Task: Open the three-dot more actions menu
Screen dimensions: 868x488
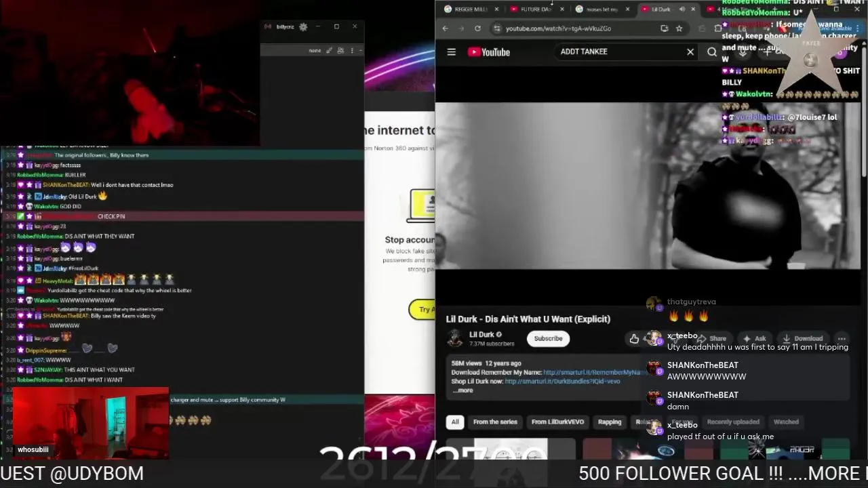Action: 842,338
